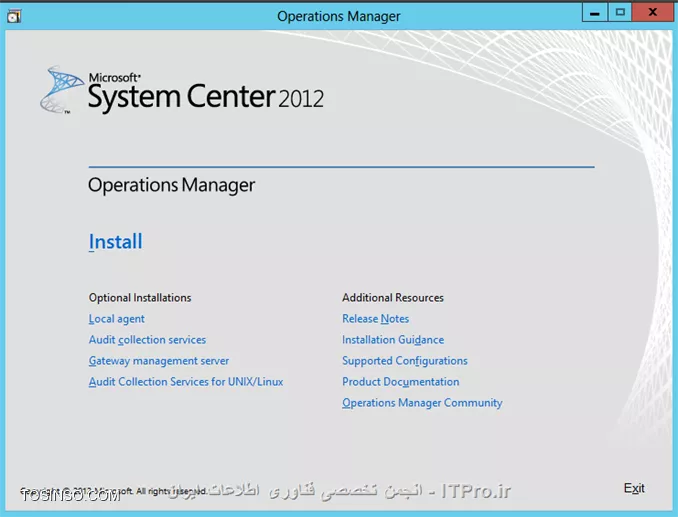Viewport: 678px width, 517px height.
Task: Minimize the Operations Manager window
Action: pyautogui.click(x=595, y=13)
